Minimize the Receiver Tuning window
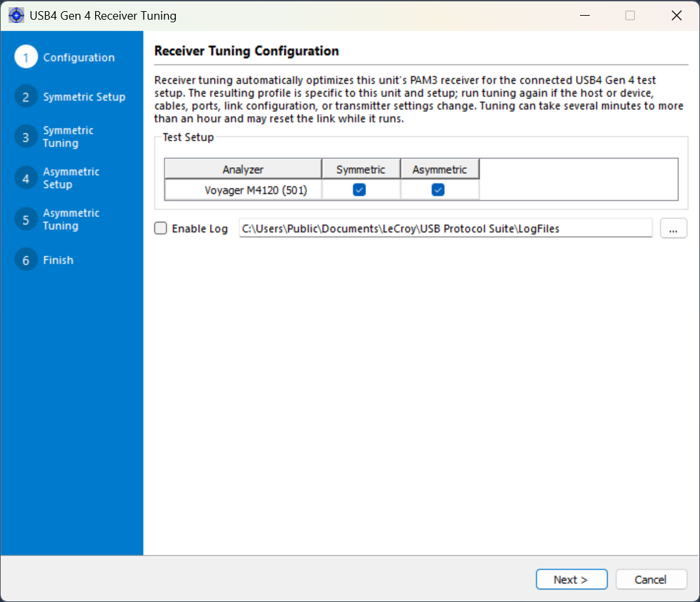700x602 pixels. click(x=585, y=16)
